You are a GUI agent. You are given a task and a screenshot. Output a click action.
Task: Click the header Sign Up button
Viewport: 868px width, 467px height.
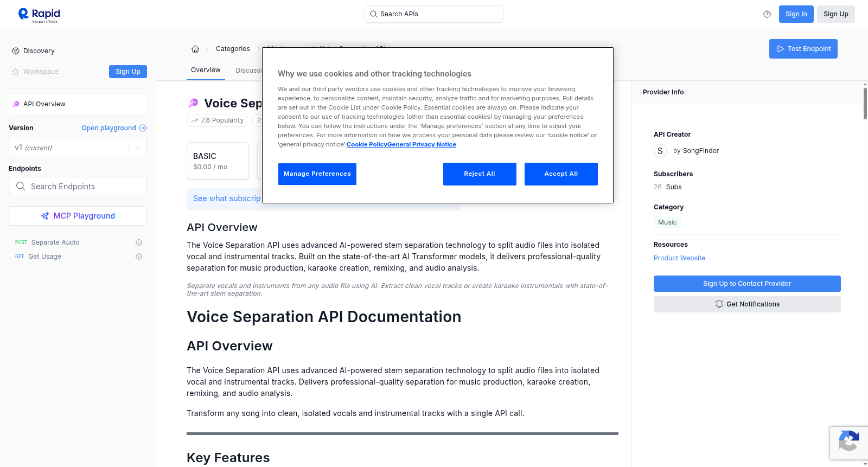click(836, 14)
